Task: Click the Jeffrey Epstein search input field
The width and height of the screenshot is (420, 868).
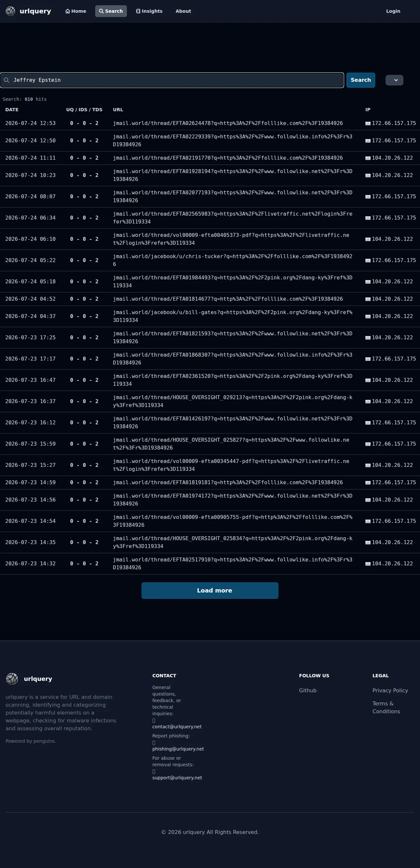Action: coord(172,80)
